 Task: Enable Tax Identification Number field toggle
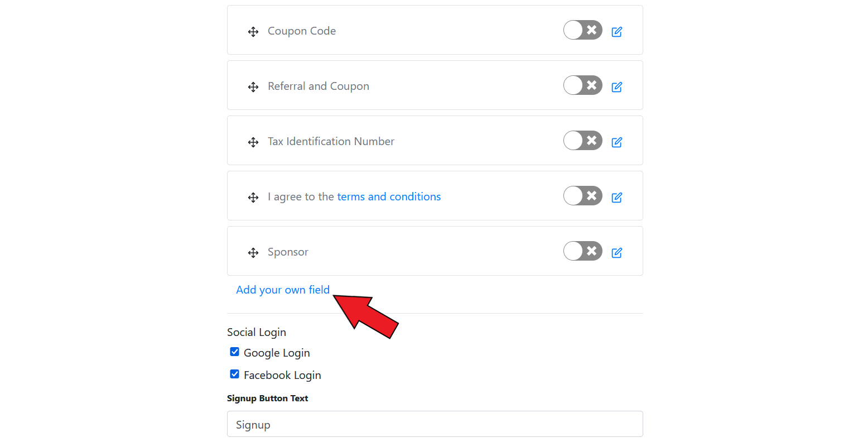tap(582, 141)
